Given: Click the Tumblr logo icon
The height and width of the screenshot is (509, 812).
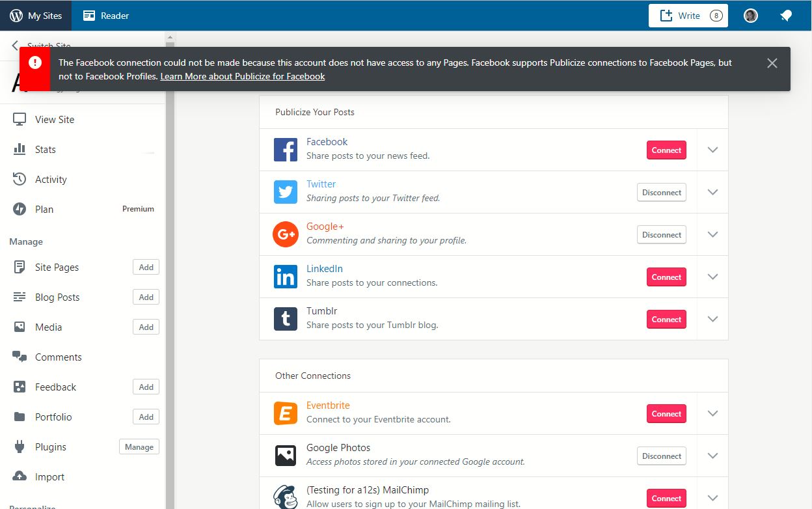Looking at the screenshot, I should coord(286,319).
